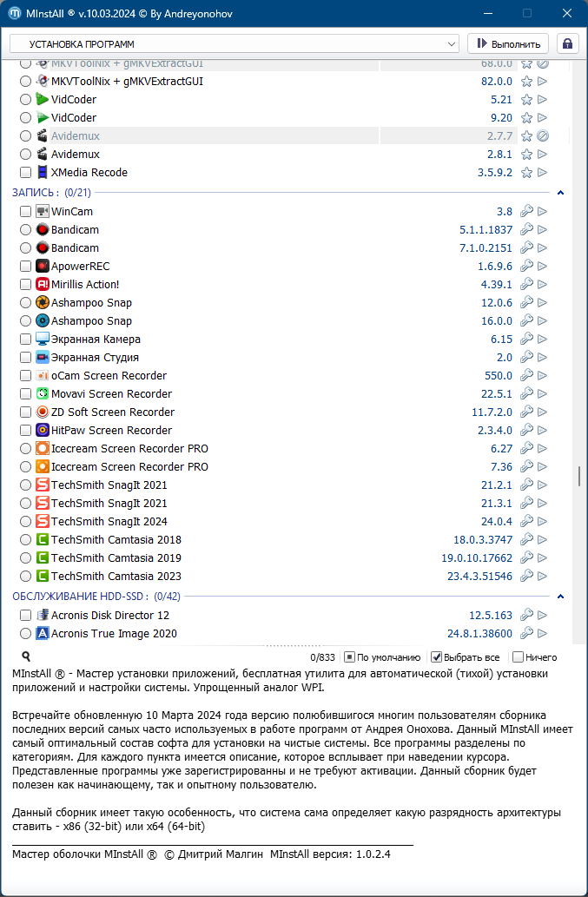The image size is (588, 897).
Task: Click the play arrow icon for WinCam
Action: (543, 212)
